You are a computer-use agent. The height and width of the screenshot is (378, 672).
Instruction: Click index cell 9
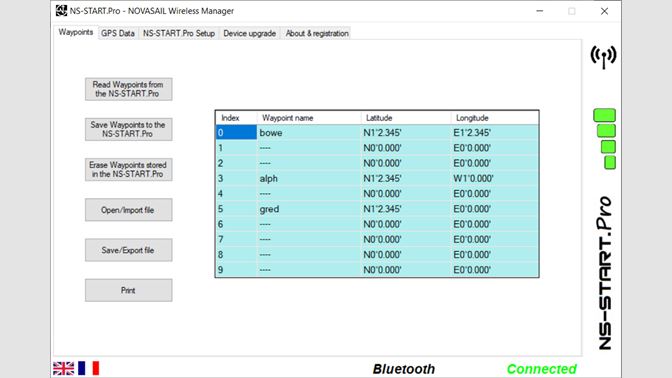point(237,270)
